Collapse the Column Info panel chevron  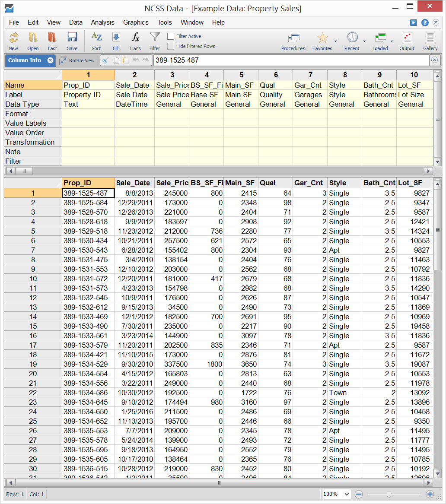(49, 60)
